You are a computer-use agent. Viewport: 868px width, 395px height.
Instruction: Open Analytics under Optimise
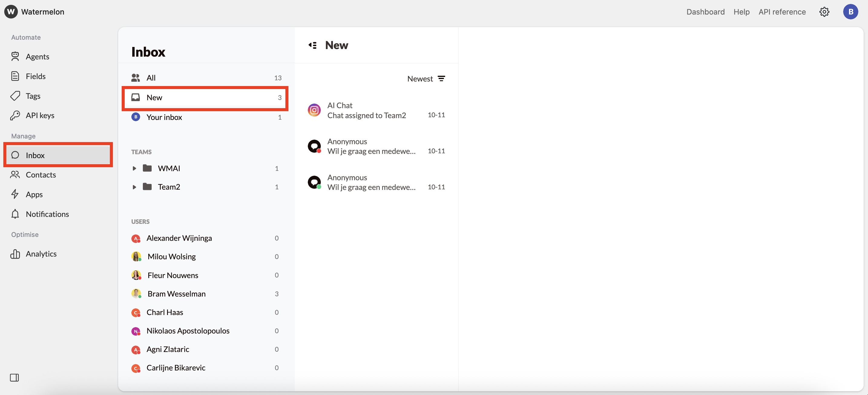pos(41,254)
